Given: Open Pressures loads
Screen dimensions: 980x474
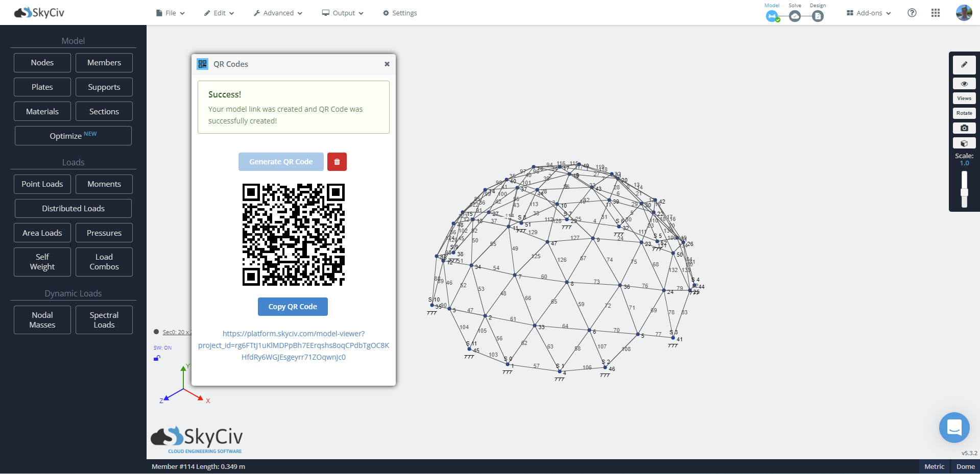Looking at the screenshot, I should pos(104,233).
